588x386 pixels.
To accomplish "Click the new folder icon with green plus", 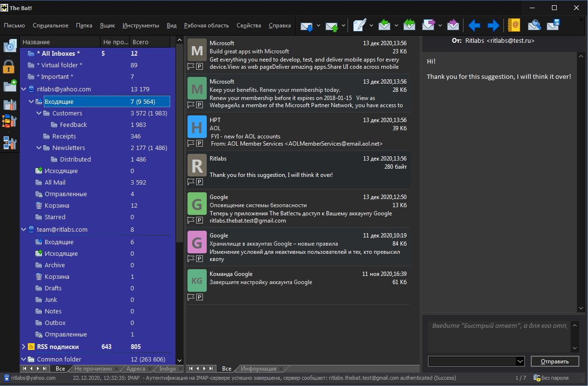I will (x=10, y=86).
